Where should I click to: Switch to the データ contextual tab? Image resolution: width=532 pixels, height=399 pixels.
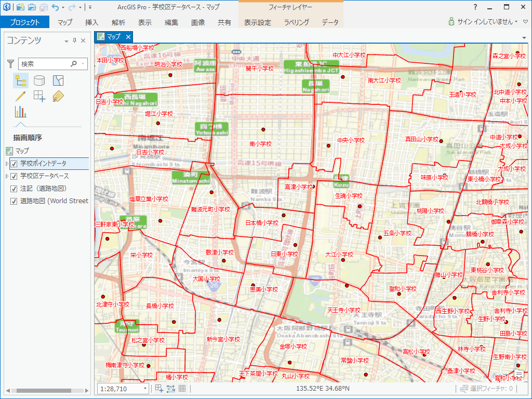(x=330, y=22)
